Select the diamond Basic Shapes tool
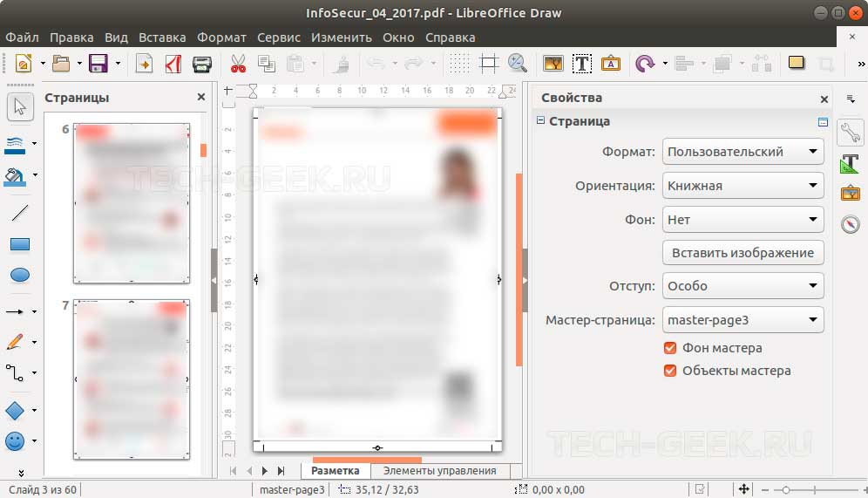Viewport: 868px width, 498px height. pyautogui.click(x=15, y=411)
